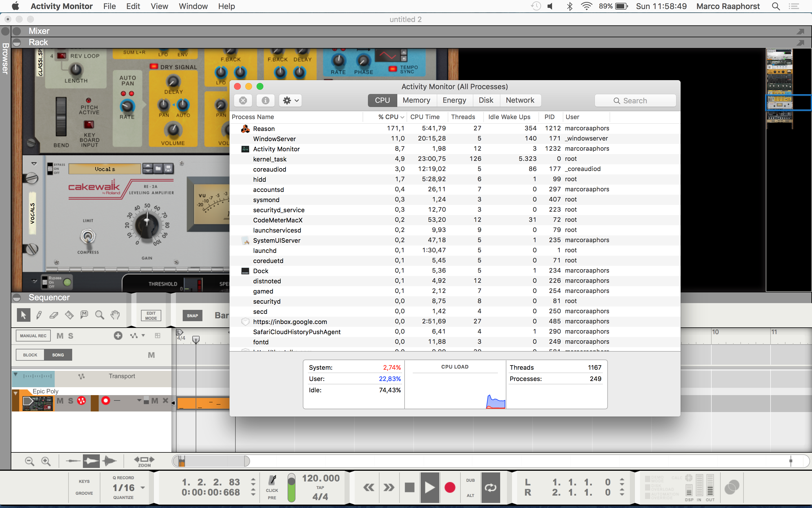Click the sequencer zoom in magnifier
Screen dimensions: 812x508
click(46, 461)
